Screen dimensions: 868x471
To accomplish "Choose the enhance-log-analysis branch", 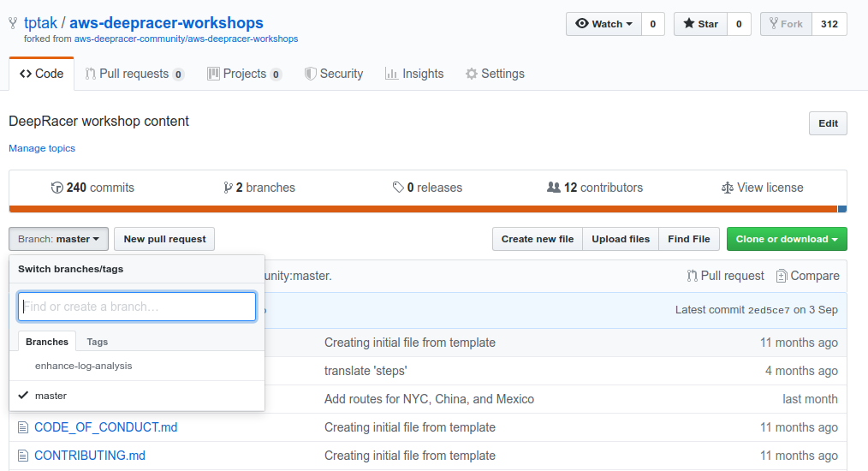I will (x=137, y=366).
